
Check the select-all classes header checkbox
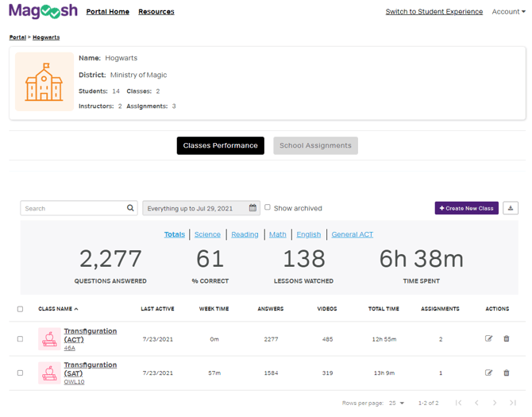21,309
